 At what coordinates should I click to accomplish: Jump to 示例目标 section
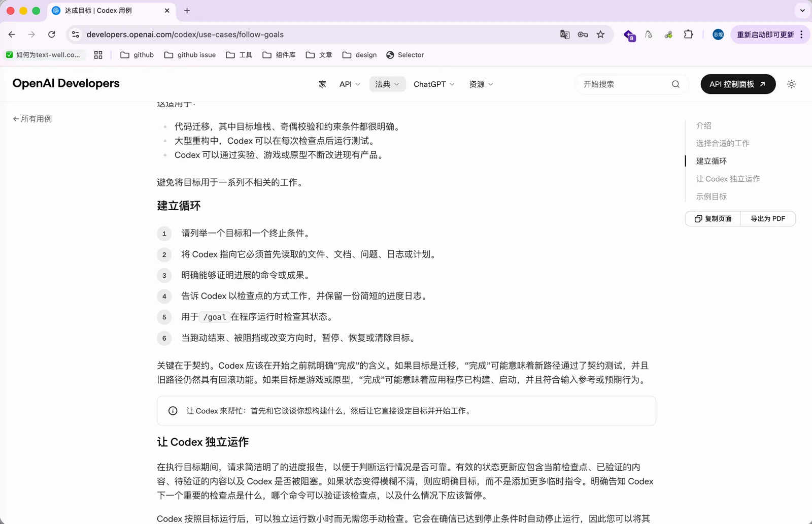(711, 196)
